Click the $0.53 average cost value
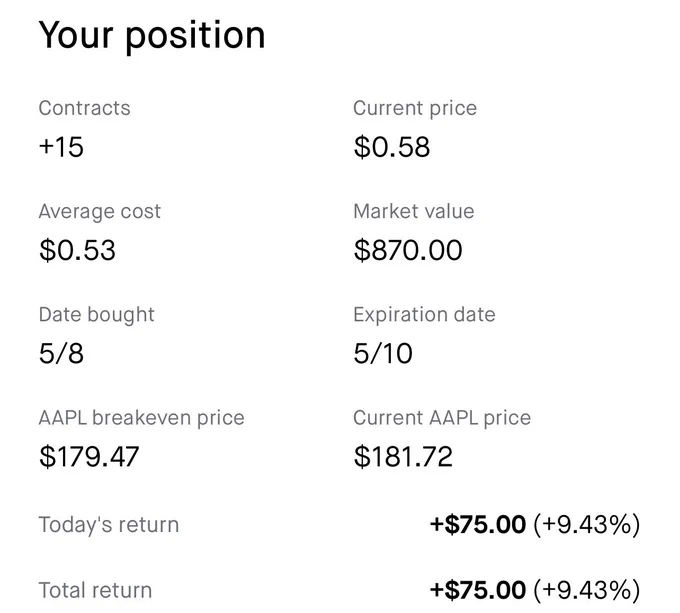This screenshot has width=680, height=613. pyautogui.click(x=77, y=250)
